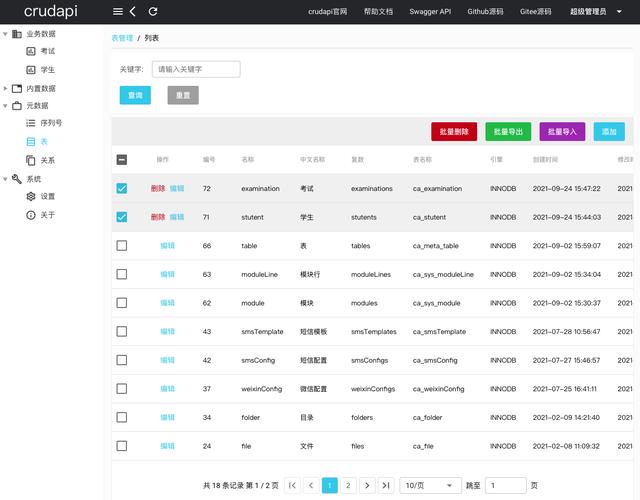This screenshot has width=640, height=500.
Task: Focus the 关键字 keyword input field
Action: [x=196, y=69]
